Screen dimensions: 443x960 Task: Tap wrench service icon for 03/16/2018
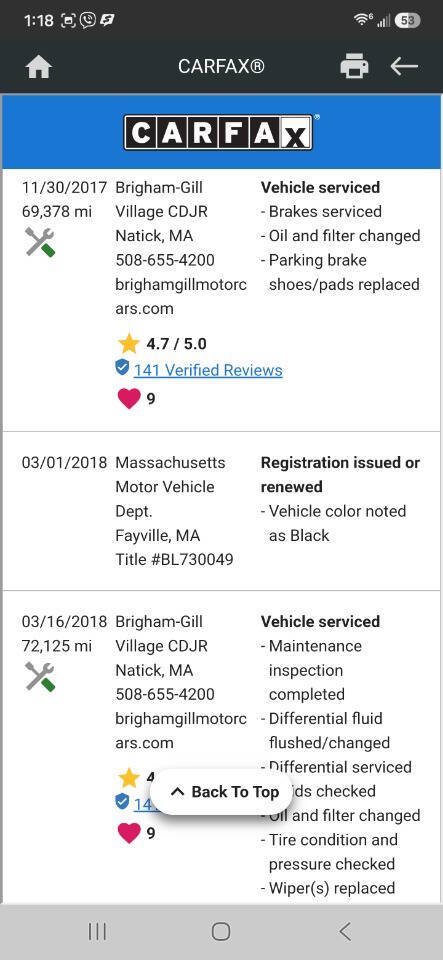40,677
